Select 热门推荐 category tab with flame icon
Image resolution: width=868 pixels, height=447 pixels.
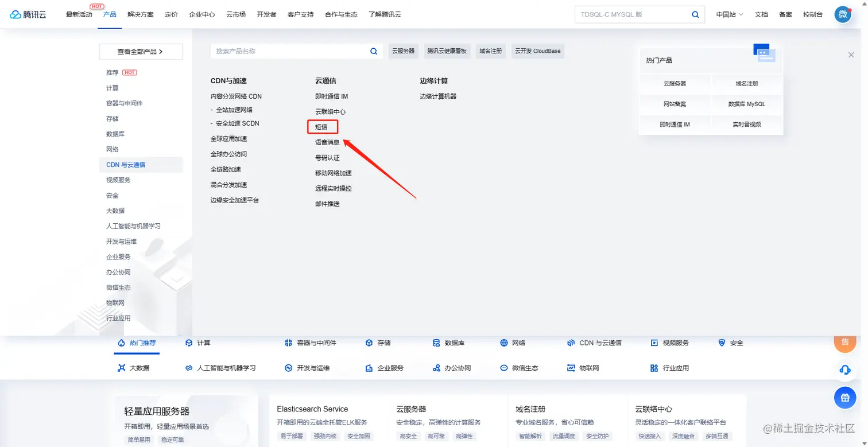point(137,343)
